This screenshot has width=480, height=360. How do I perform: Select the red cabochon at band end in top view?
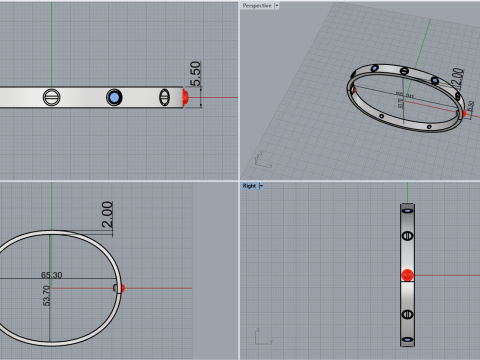coord(185,97)
